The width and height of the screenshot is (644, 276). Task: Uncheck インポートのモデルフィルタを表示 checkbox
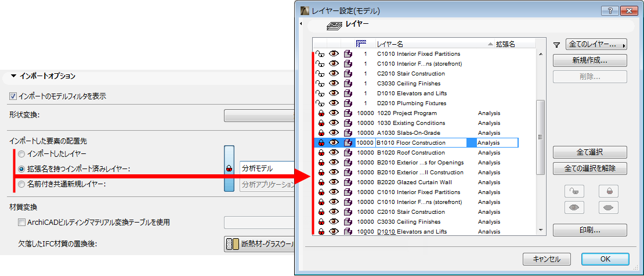click(x=13, y=96)
